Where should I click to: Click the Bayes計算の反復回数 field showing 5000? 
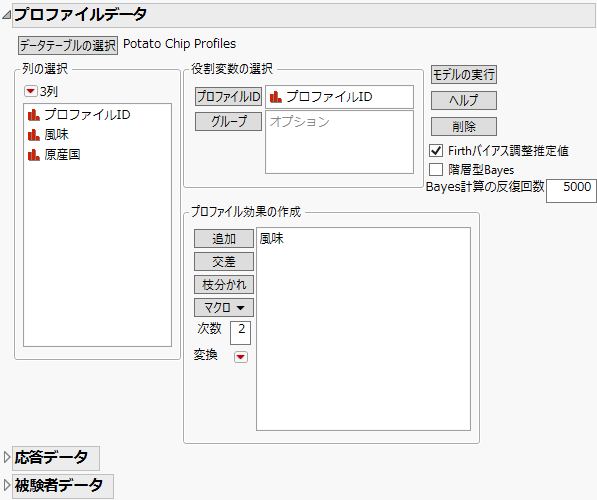click(x=571, y=191)
